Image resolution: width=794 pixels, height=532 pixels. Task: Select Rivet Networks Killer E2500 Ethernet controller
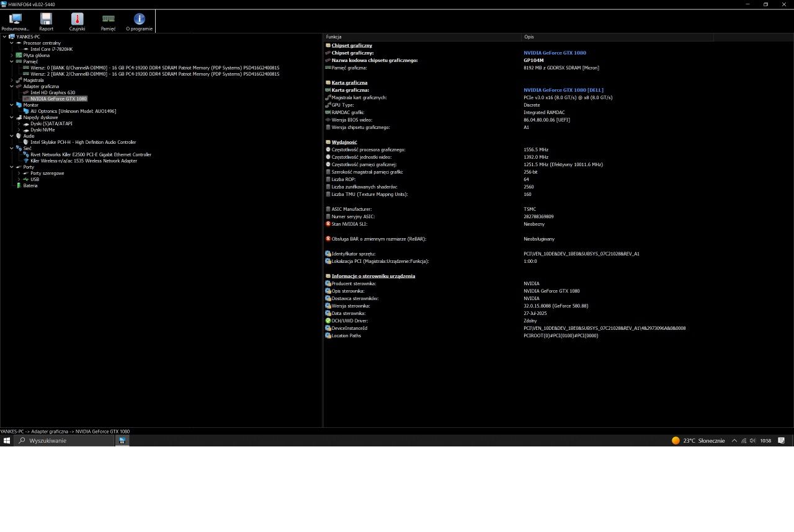click(91, 154)
